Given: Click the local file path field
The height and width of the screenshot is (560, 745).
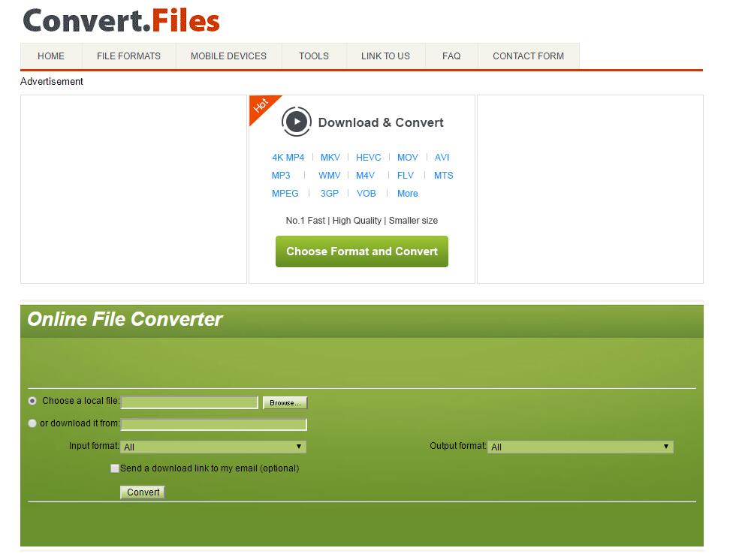Looking at the screenshot, I should pyautogui.click(x=189, y=402).
